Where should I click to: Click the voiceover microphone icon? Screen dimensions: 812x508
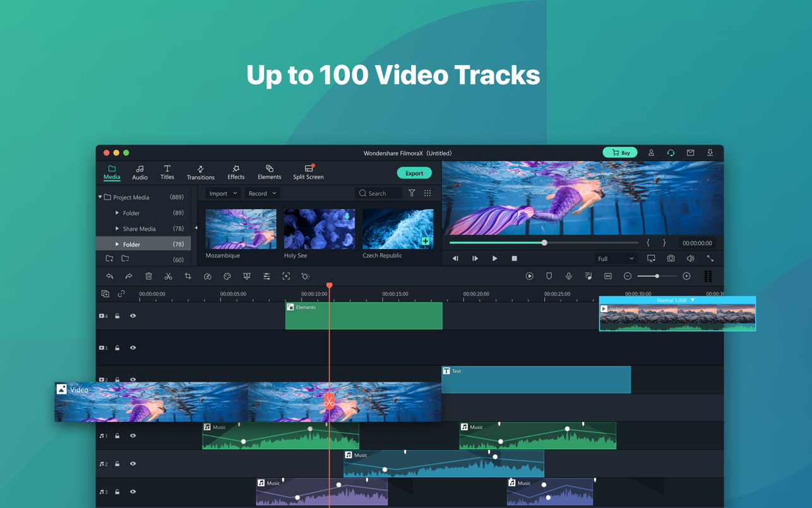point(568,276)
